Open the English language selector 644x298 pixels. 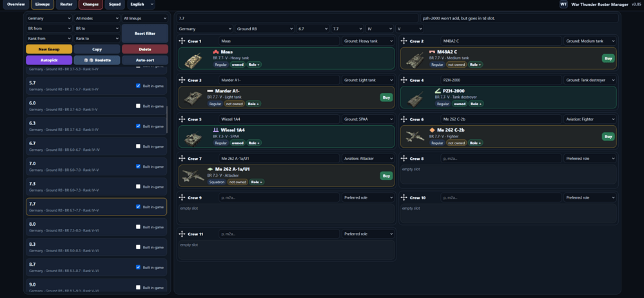pos(141,4)
